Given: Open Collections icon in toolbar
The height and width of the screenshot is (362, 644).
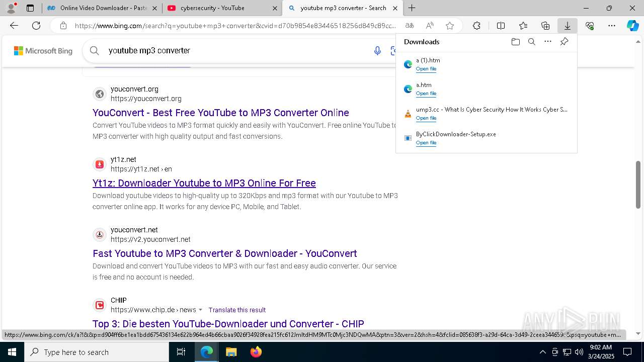Looking at the screenshot, I should pos(545,26).
